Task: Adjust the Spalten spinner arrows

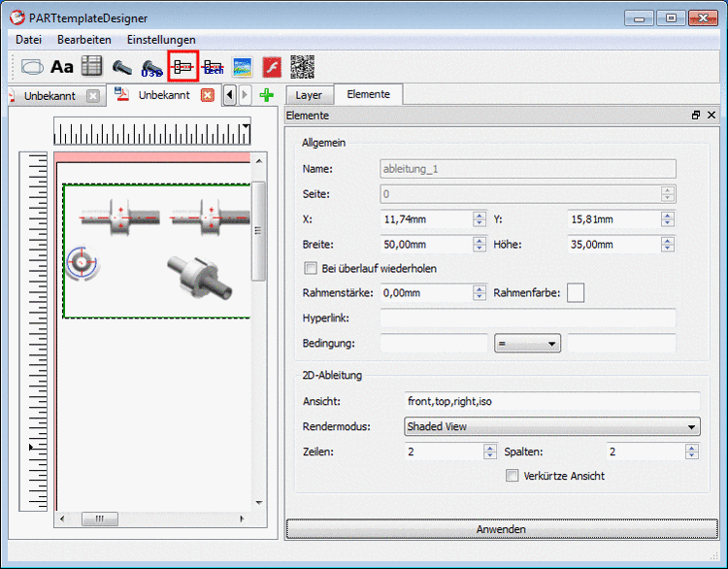Action: pos(692,452)
